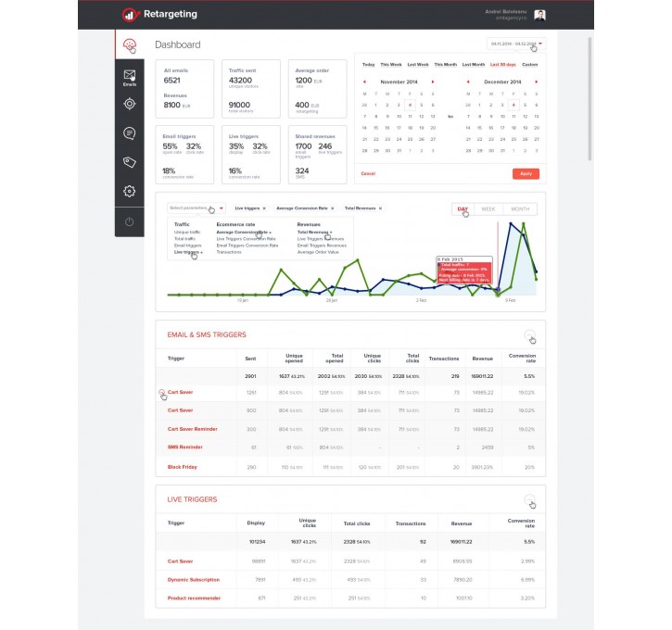Viewport: 672px width, 630px height.
Task: Open Cart Saver trigger with 900 sent
Action: (x=181, y=410)
